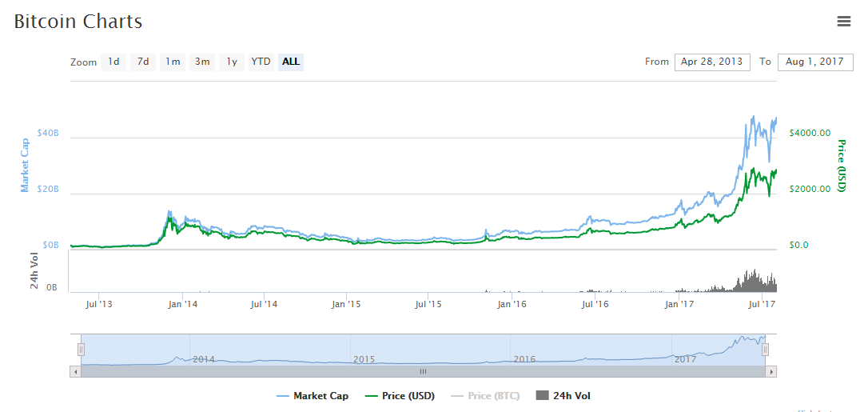Edit the From date field

pos(712,62)
